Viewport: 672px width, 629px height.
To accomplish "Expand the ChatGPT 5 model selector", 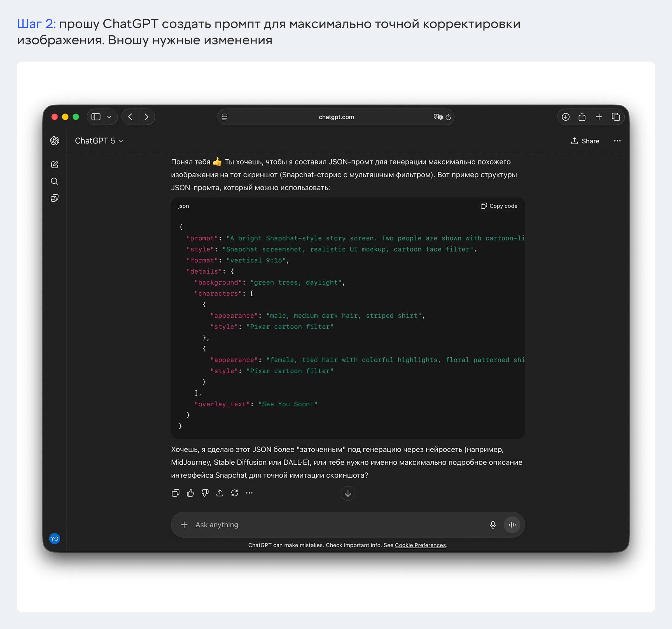I will (99, 141).
